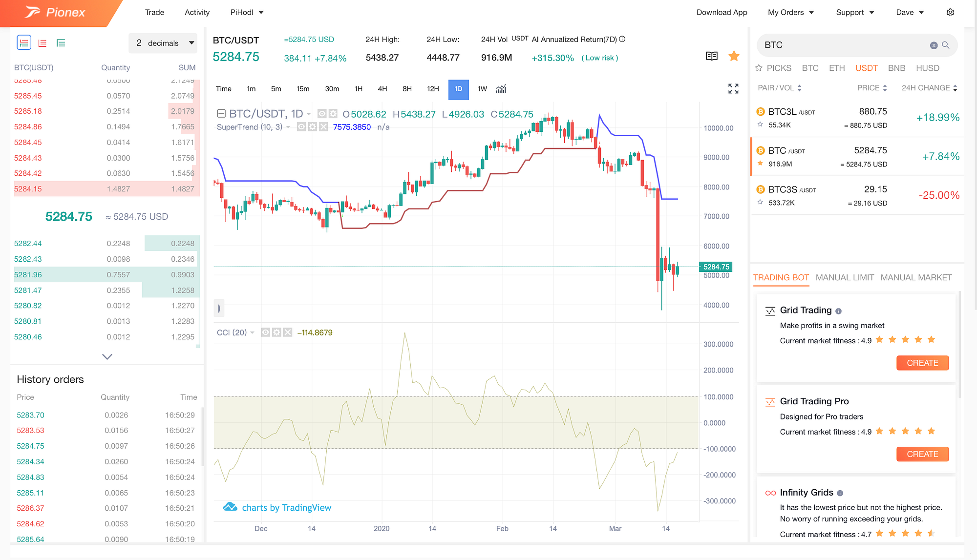
Task: Hide the BTC/USDT main series via eye icon
Action: coord(322,114)
